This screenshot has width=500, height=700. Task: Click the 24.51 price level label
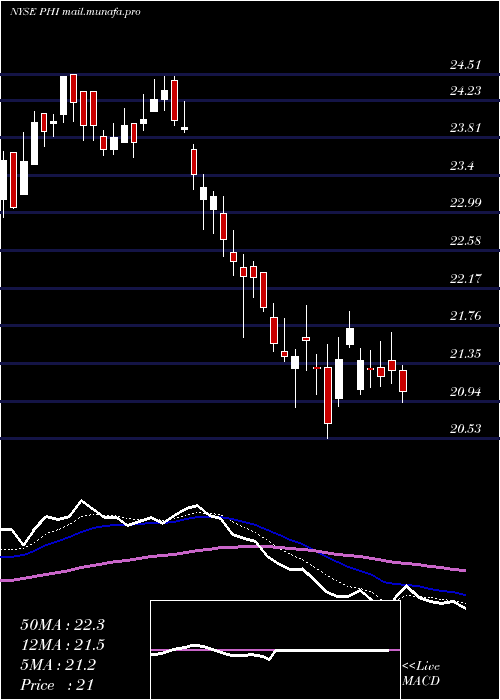[465, 65]
